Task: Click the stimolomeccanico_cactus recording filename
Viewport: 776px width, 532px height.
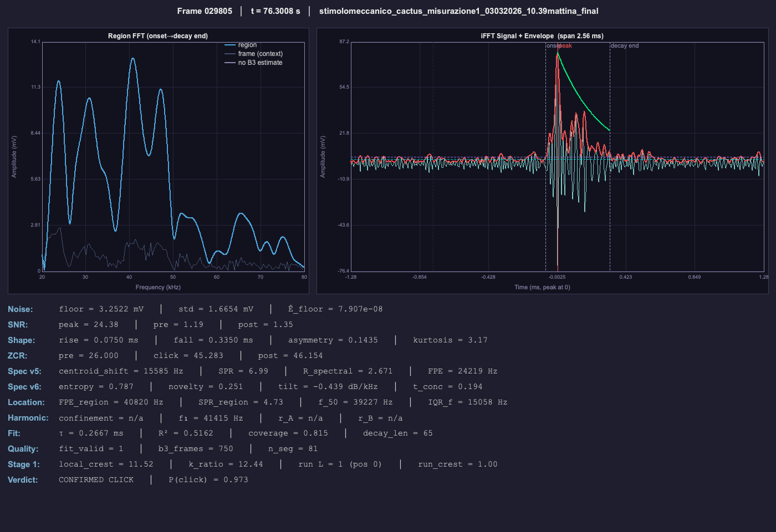Action: pos(458,11)
